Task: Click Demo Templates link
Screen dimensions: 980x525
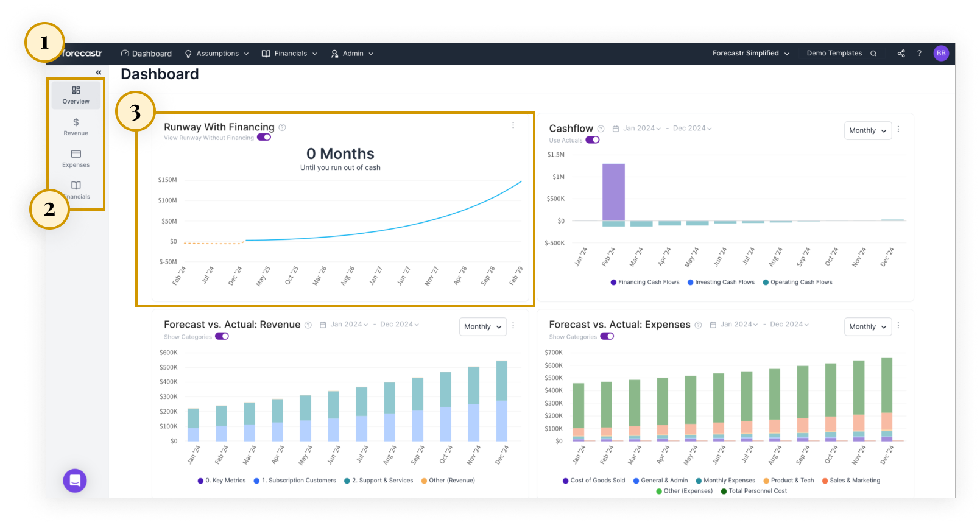Action: tap(834, 54)
